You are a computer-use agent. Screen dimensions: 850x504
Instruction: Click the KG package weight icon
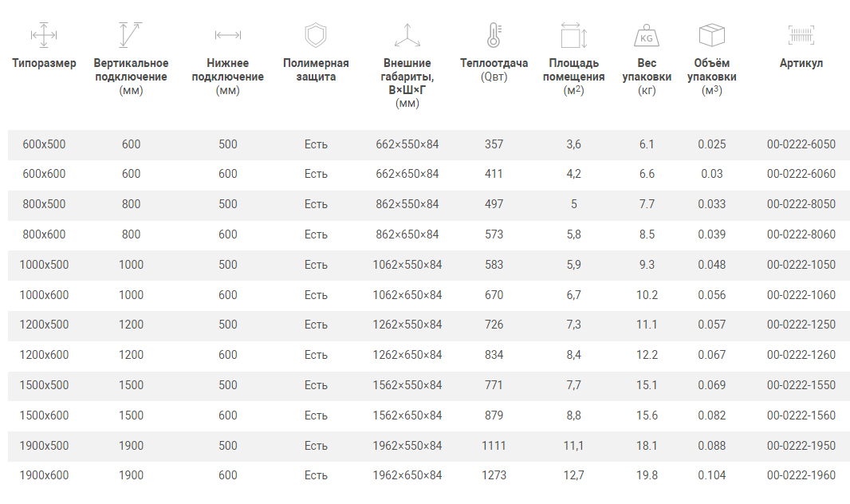(x=647, y=35)
